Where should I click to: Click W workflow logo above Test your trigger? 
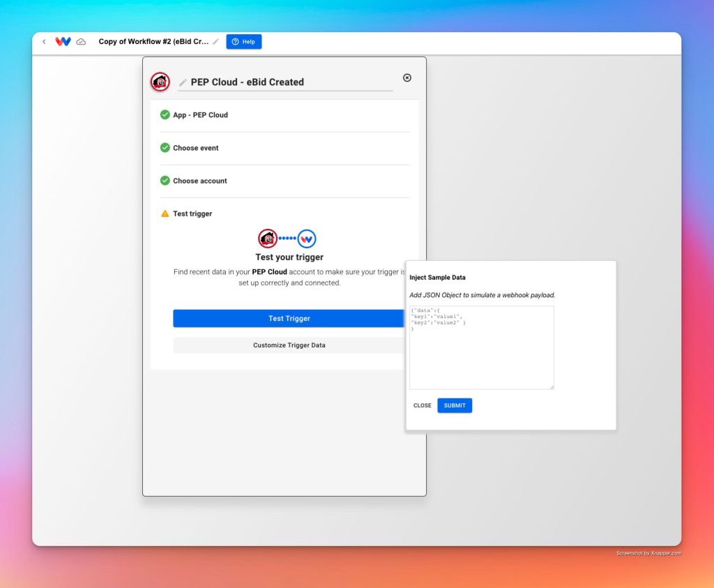tap(307, 239)
